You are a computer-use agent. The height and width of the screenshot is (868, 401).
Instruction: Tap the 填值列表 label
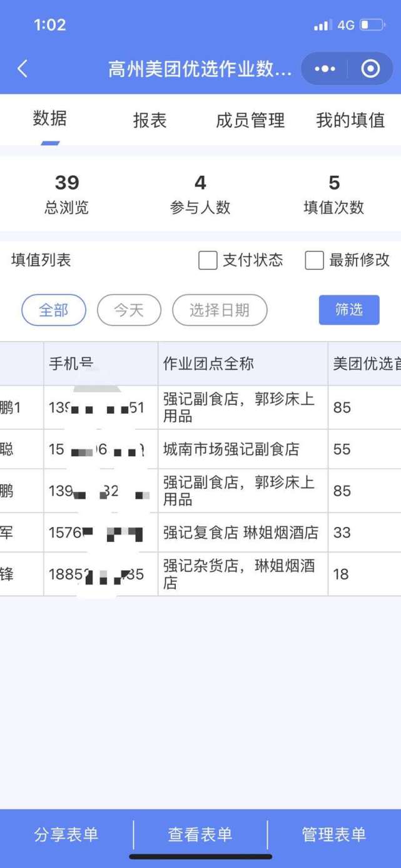tap(41, 260)
